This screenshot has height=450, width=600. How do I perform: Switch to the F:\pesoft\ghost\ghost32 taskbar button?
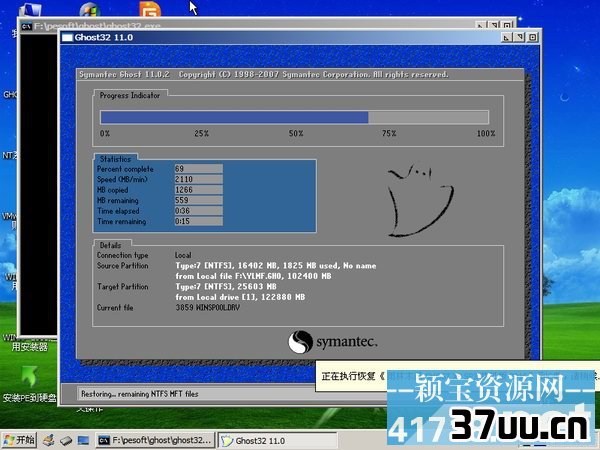pos(155,440)
